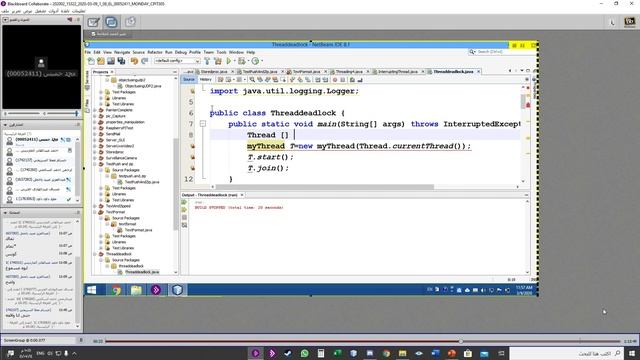
Task: Collapse the Threaddeadlock project node
Action: [95, 254]
